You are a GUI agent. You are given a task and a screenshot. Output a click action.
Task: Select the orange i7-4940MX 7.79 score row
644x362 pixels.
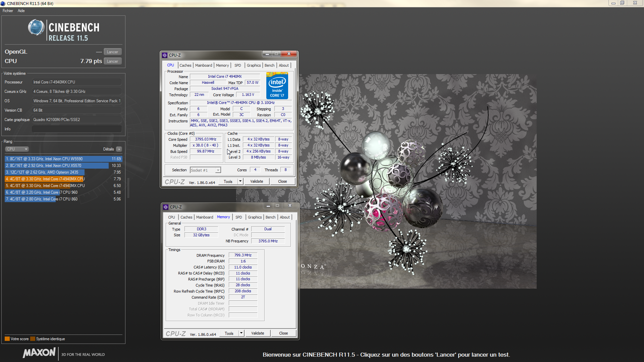coord(63,179)
